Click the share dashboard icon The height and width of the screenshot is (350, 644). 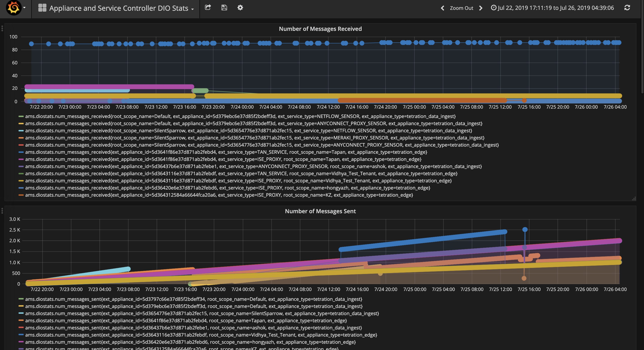(x=207, y=7)
